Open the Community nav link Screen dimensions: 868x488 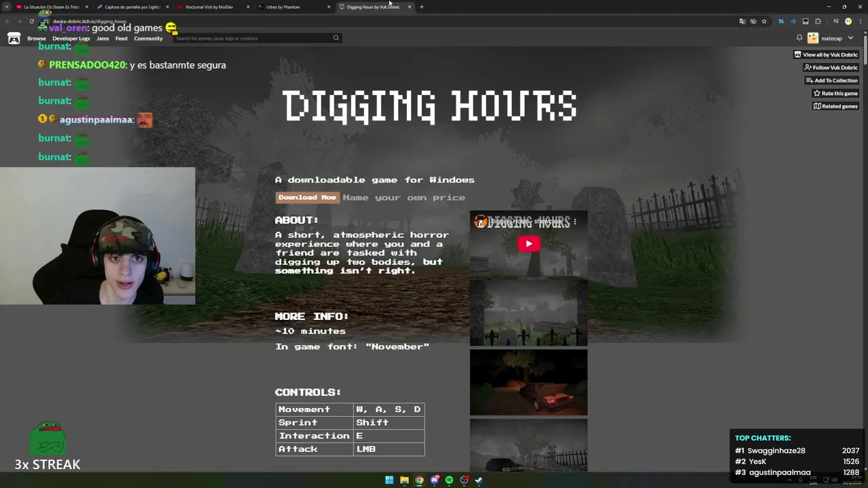pos(148,39)
